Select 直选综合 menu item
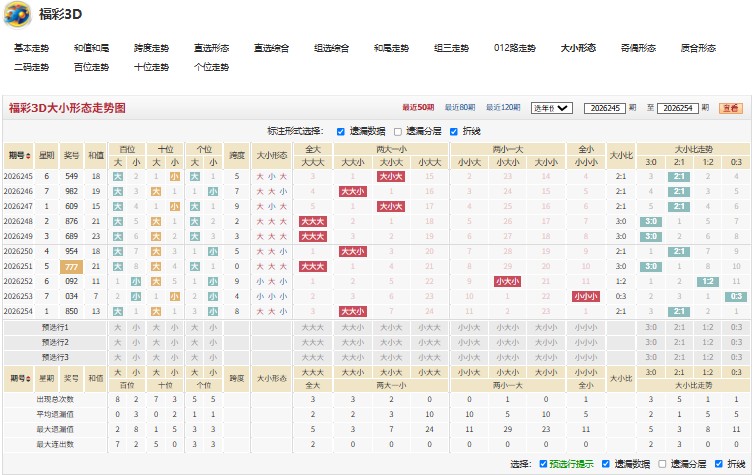 271,48
